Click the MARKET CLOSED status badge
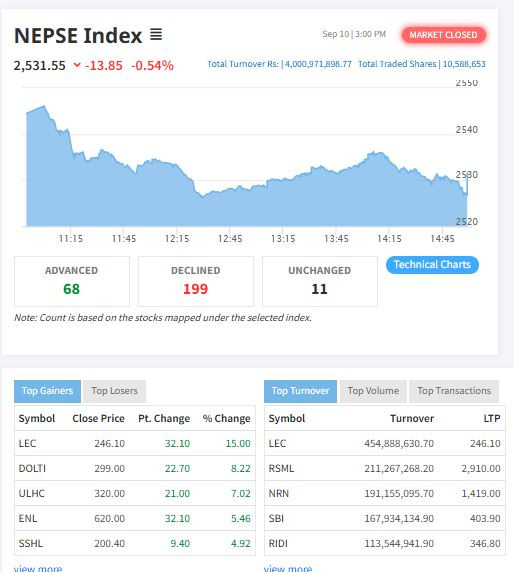 (443, 35)
